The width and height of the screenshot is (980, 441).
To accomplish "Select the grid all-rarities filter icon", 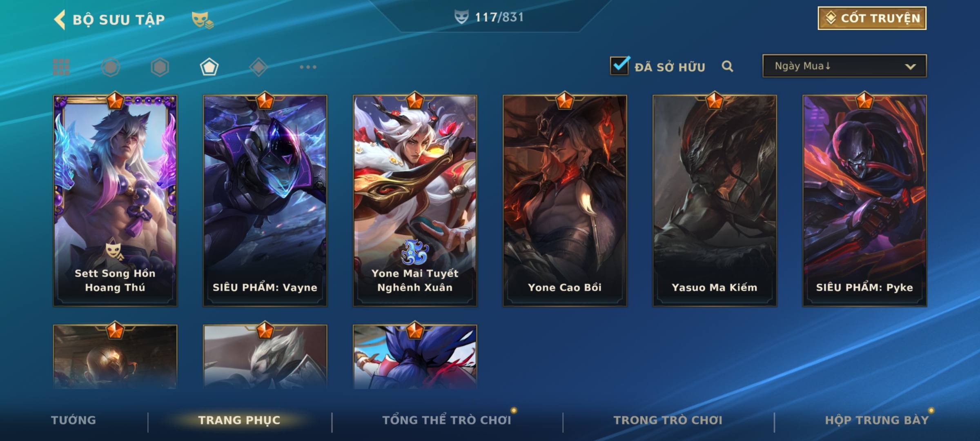I will pos(61,67).
